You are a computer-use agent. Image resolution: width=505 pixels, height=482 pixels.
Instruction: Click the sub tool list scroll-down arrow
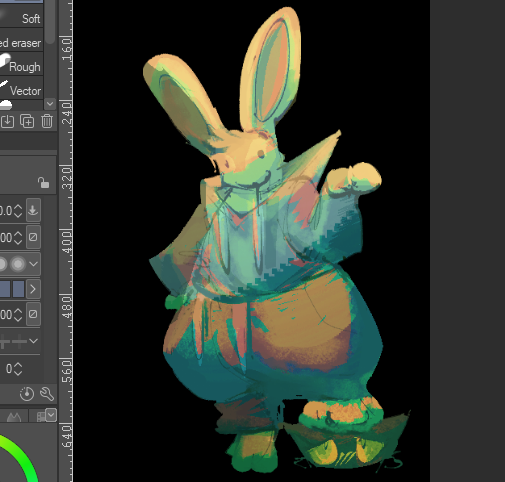click(x=50, y=104)
